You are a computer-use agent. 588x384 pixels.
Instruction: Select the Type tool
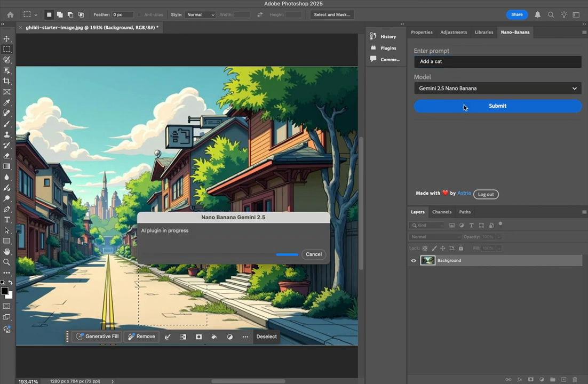[7, 220]
